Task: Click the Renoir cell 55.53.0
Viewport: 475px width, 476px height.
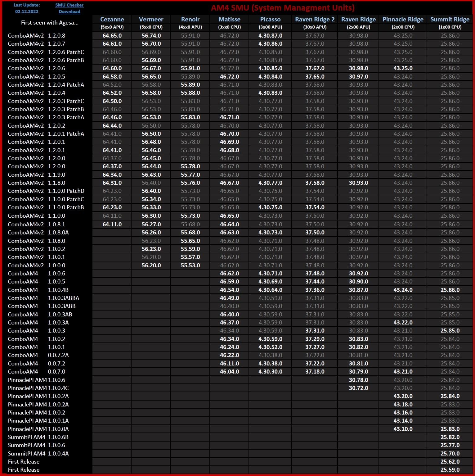Action: [x=190, y=265]
